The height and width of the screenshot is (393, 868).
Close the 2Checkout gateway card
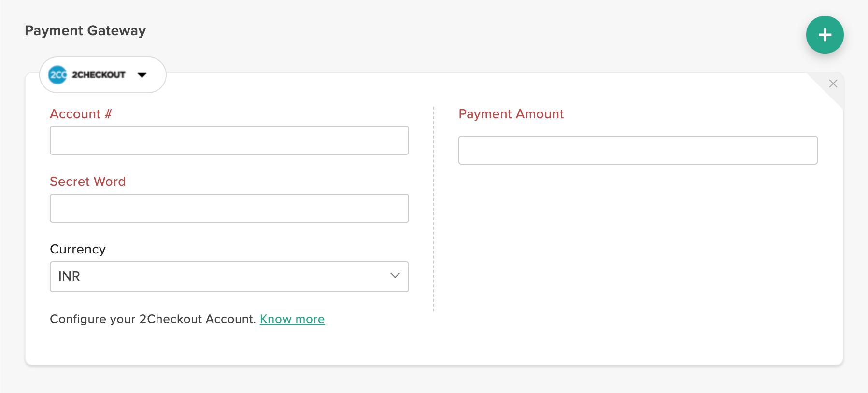833,84
